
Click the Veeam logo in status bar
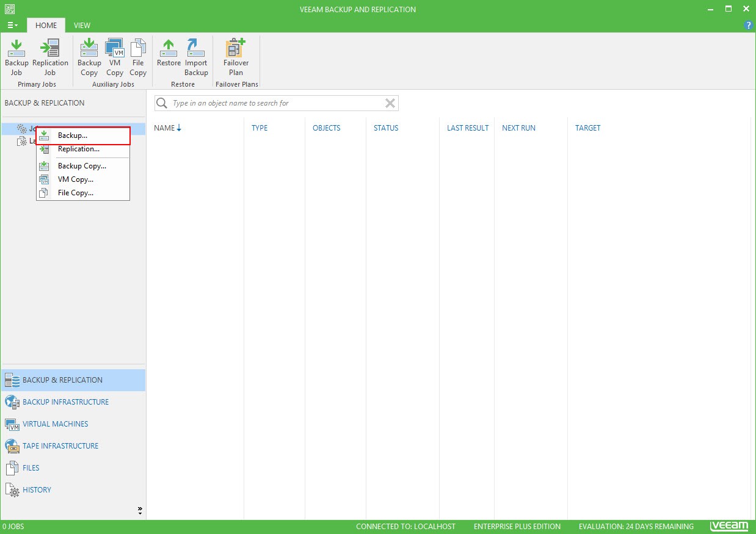(729, 527)
